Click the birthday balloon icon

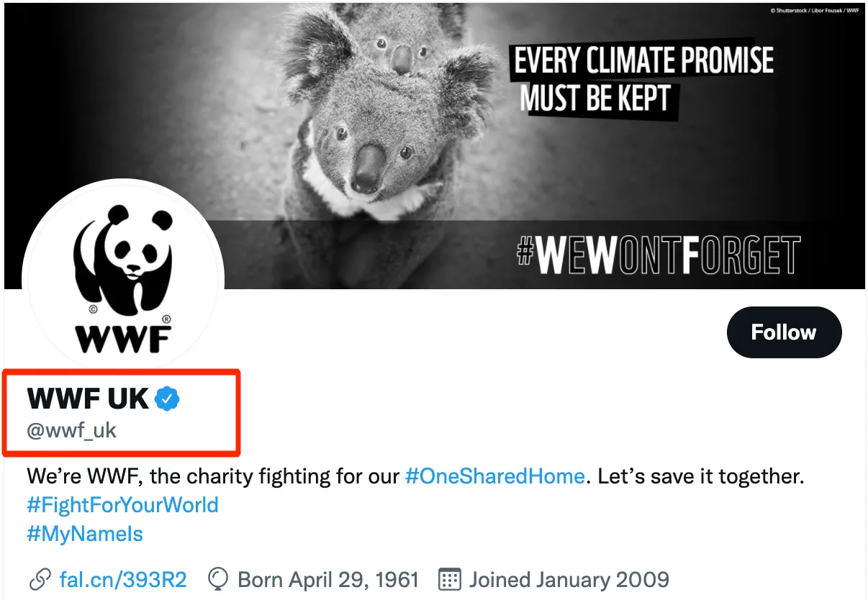[x=217, y=579]
